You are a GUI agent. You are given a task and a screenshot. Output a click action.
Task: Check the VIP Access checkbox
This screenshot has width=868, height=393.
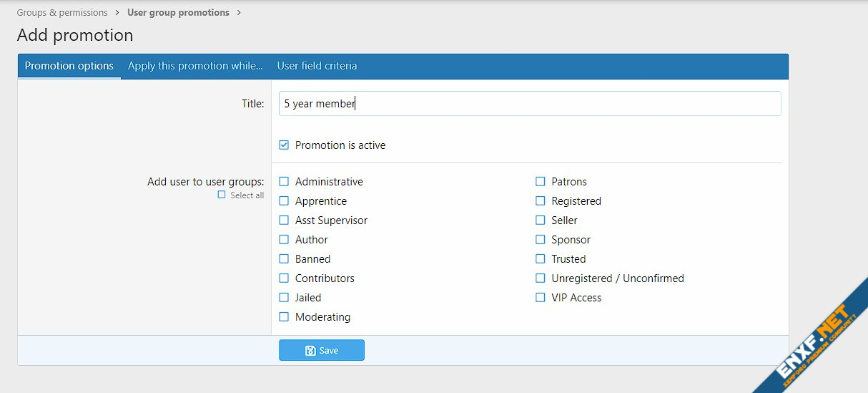coord(541,298)
